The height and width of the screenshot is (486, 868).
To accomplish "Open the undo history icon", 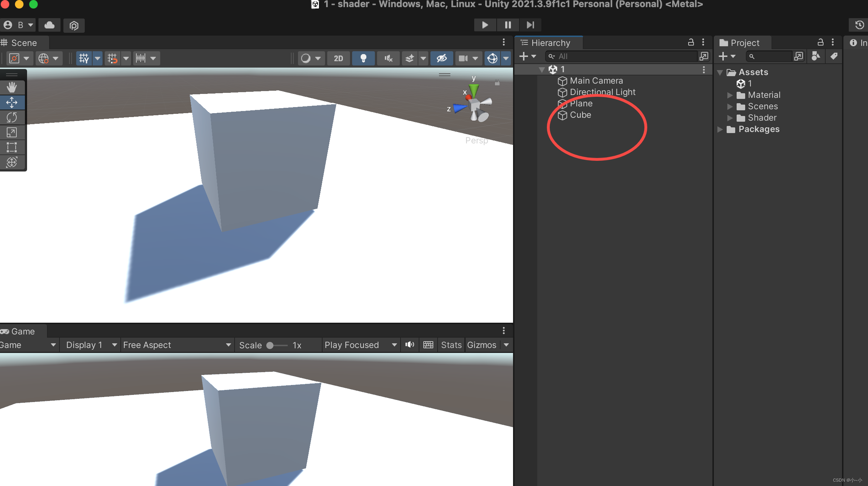I will click(859, 25).
